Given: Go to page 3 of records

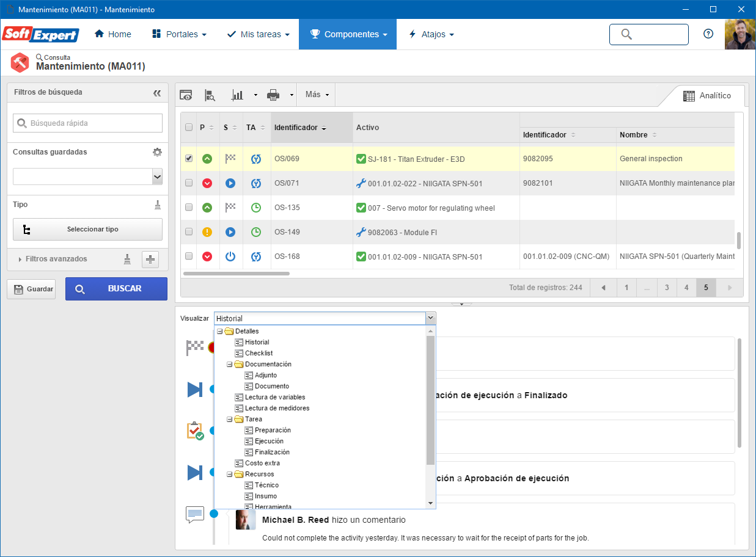Looking at the screenshot, I should click(667, 288).
